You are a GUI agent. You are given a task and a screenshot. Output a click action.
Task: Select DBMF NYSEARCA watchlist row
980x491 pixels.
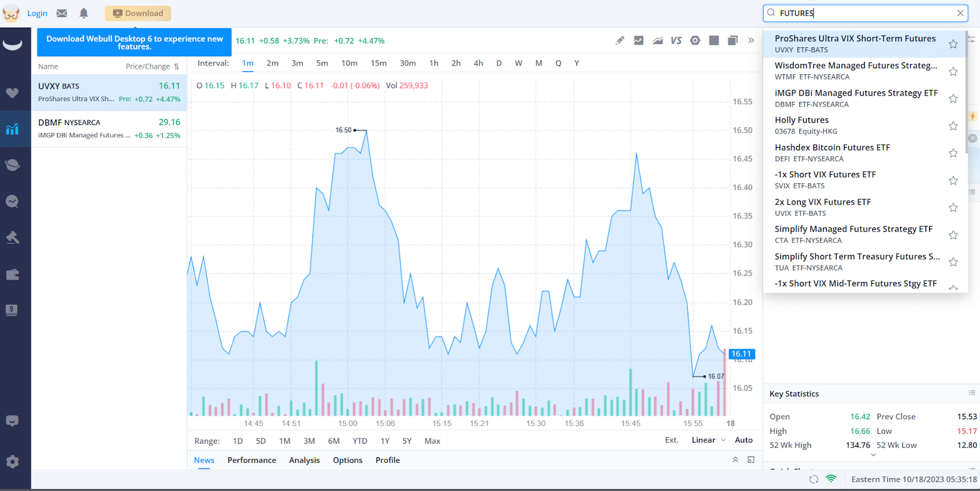point(109,129)
